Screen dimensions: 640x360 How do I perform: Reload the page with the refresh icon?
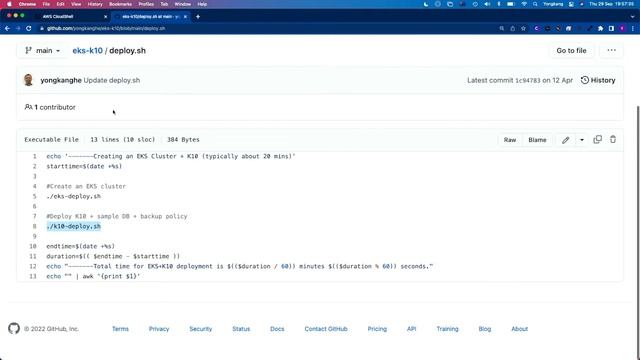pos(29,29)
